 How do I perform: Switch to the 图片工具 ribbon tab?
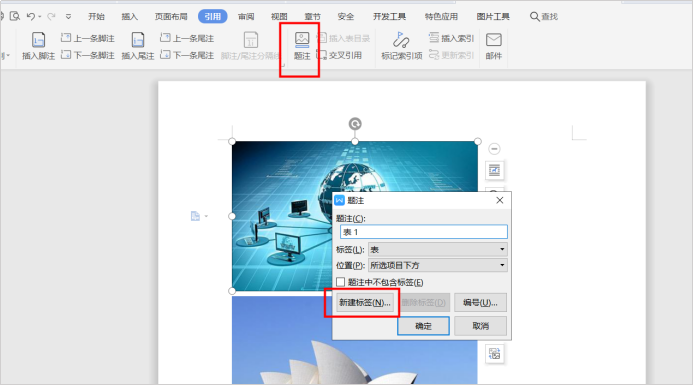coord(493,17)
